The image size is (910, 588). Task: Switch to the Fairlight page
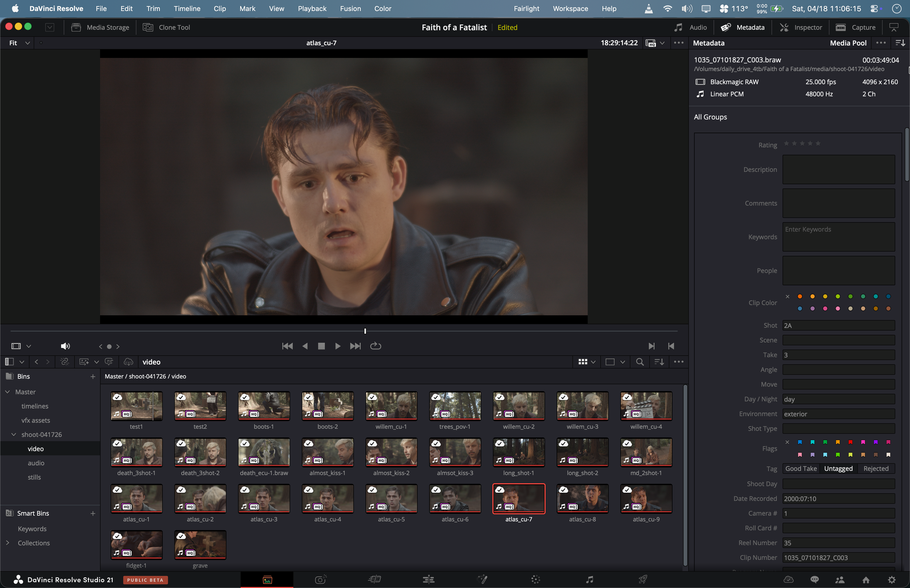coord(590,580)
